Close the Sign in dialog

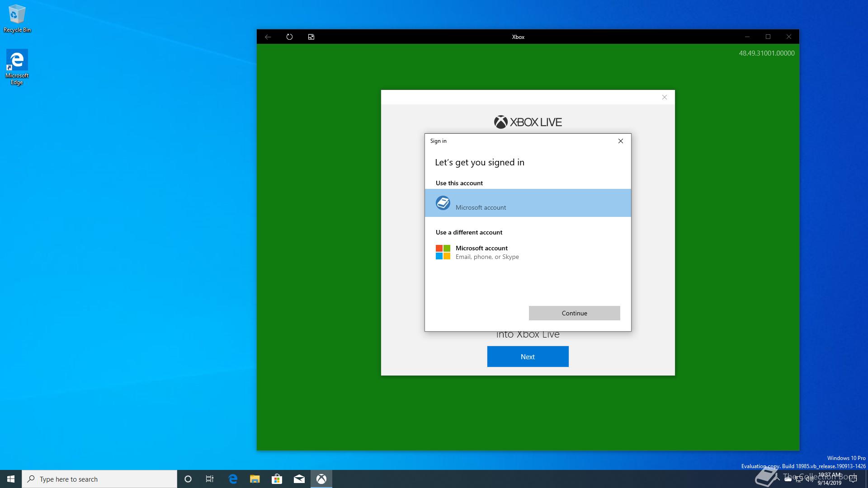(x=620, y=141)
